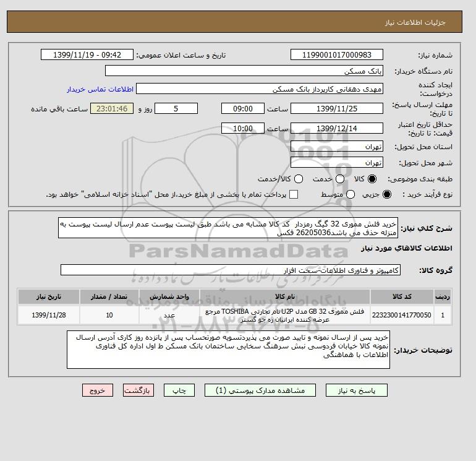
Task: Choose the جزیی purchase type radio
Action: [387, 194]
